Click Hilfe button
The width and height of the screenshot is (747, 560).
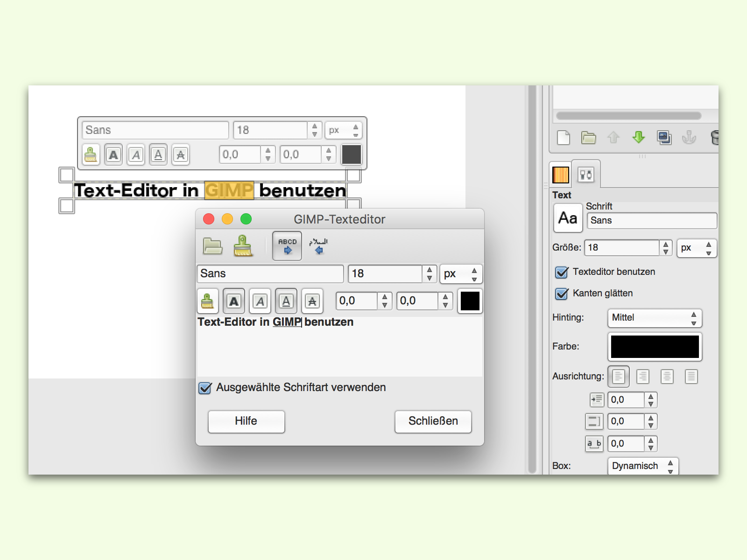pos(246,421)
